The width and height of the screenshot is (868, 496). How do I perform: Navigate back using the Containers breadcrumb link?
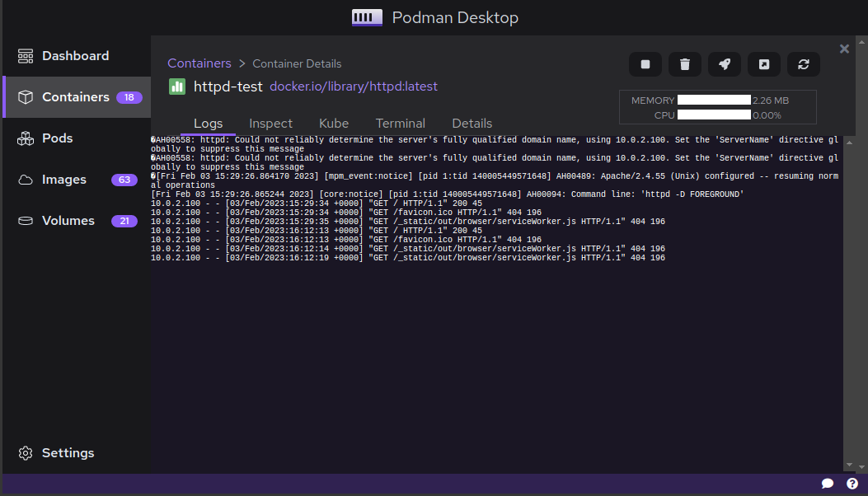click(199, 63)
